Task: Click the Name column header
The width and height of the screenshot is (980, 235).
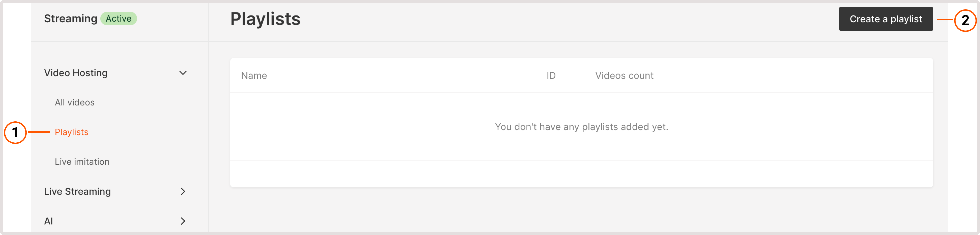Action: coord(254,75)
